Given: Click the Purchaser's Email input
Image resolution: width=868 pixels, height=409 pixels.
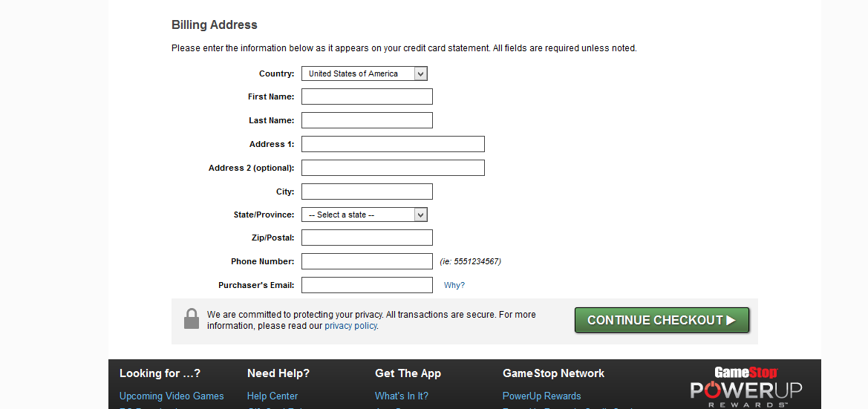Looking at the screenshot, I should click(x=367, y=285).
